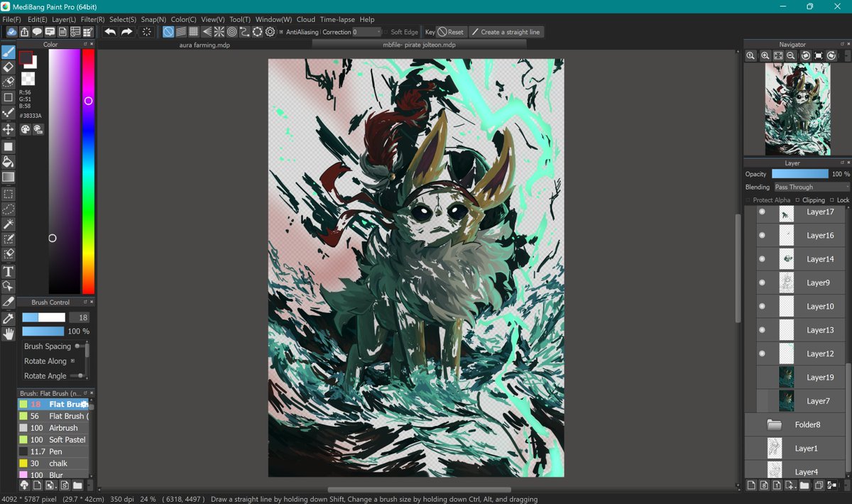Viewport: 852px width, 504px height.
Task: Toggle the Soft Edge checkbox
Action: [386, 32]
